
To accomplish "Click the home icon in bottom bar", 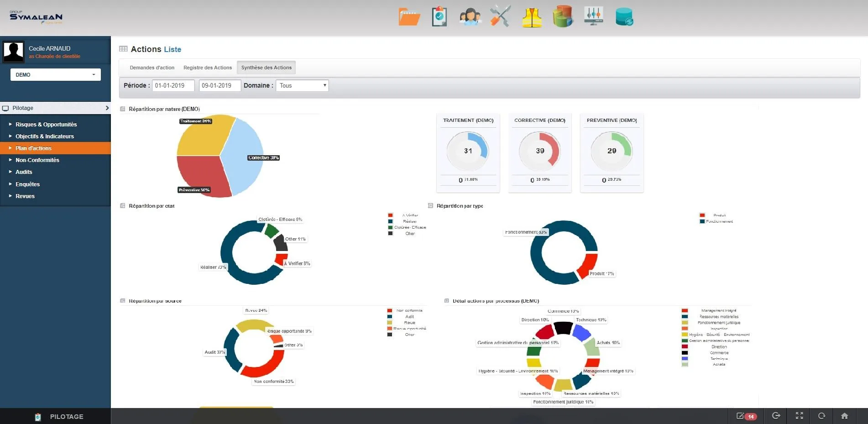I will 844,416.
